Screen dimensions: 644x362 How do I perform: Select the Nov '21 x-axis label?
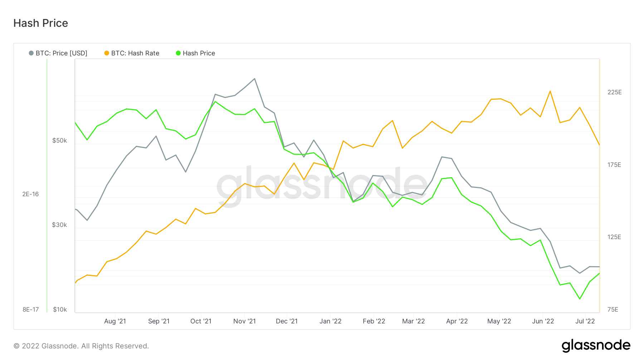coord(244,321)
